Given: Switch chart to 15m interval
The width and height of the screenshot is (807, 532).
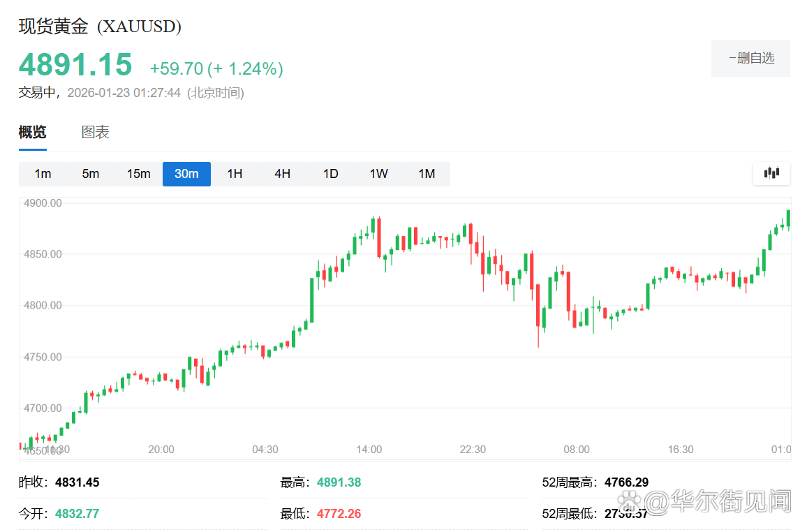Looking at the screenshot, I should coord(138,174).
